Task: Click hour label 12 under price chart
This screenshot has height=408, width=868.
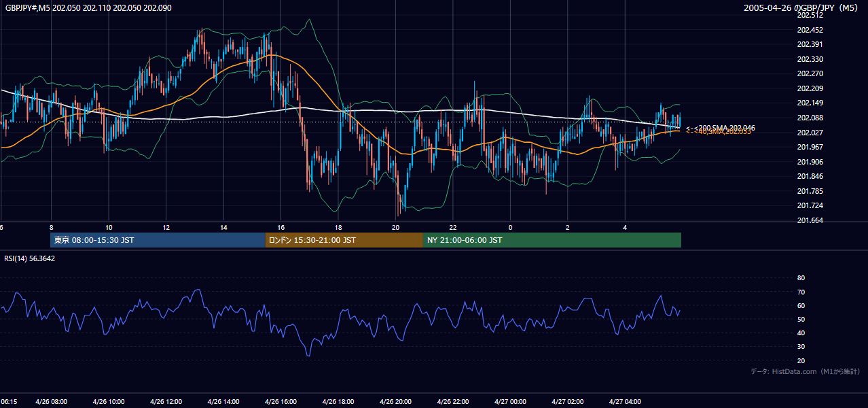Action: point(166,227)
